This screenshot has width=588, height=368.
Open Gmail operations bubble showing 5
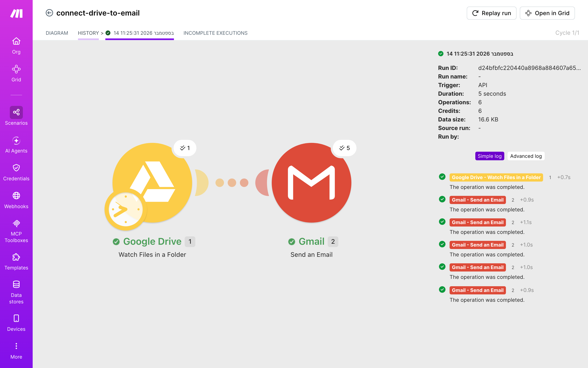(x=344, y=148)
